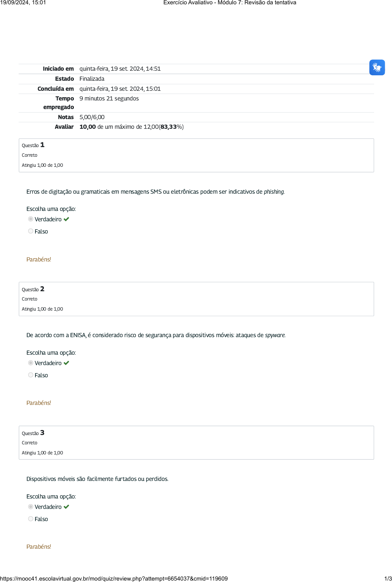Choose Falso for the ENISA spyware question
Image resolution: width=392 pixels, height=582 pixels.
[31, 375]
